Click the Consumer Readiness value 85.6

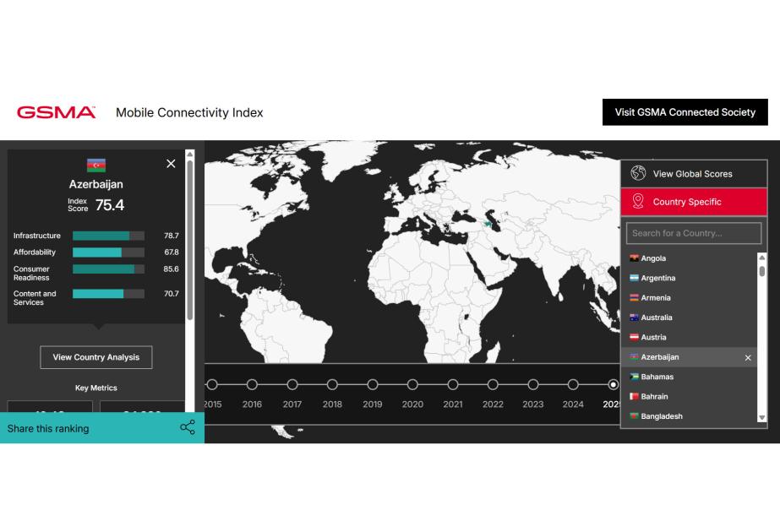point(171,269)
